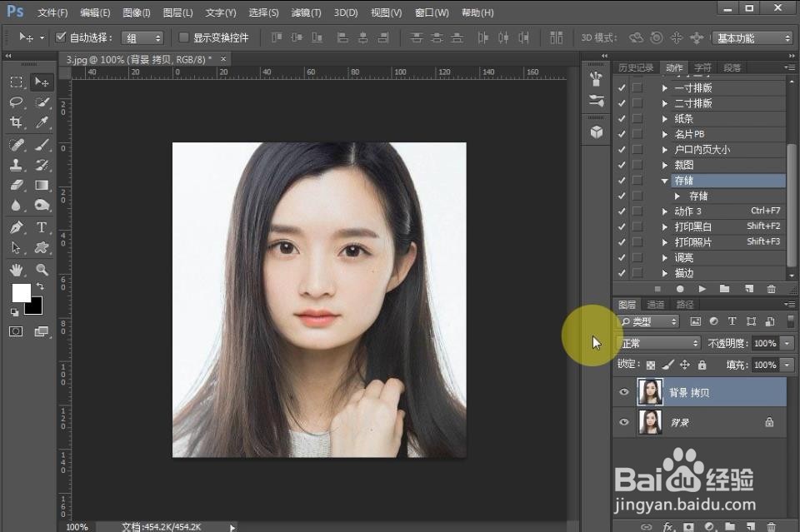Play the selected action
Viewport: 800px width, 532px height.
[702, 289]
